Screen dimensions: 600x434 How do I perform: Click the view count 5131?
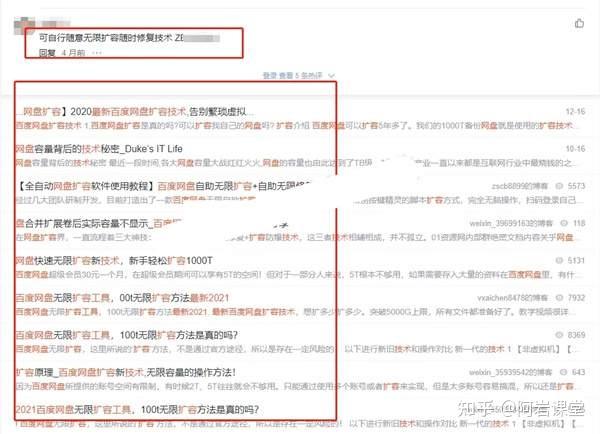click(577, 261)
